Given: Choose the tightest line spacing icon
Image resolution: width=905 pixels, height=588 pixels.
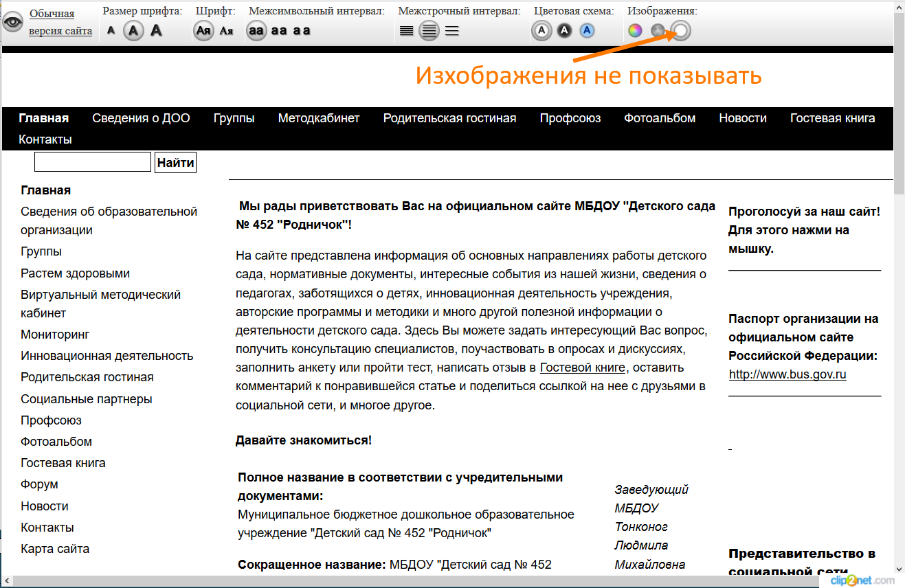Looking at the screenshot, I should 407,30.
